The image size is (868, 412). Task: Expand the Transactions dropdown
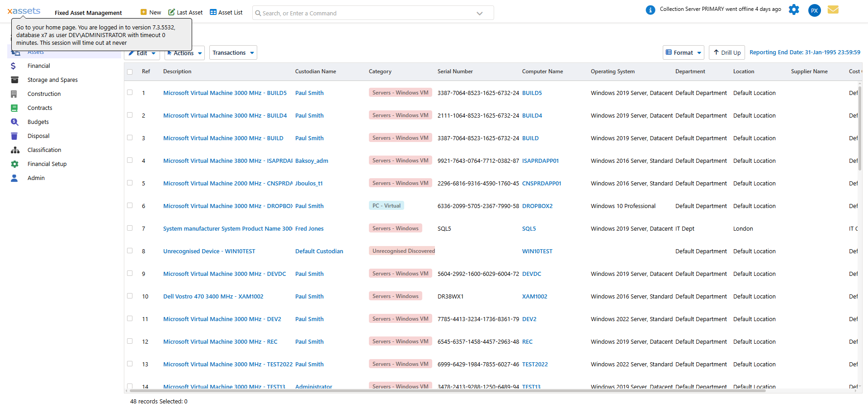233,53
